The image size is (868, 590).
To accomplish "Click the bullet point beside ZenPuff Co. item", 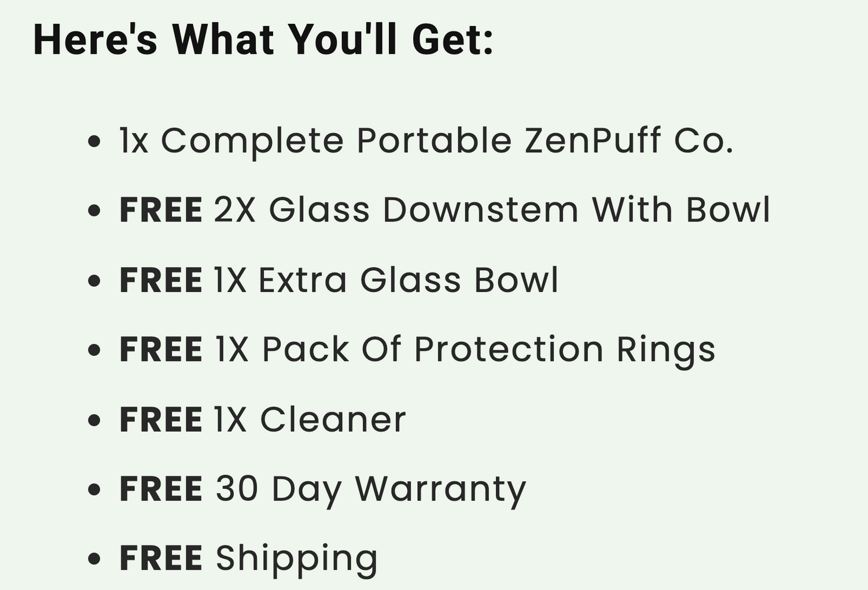I will pos(94,141).
